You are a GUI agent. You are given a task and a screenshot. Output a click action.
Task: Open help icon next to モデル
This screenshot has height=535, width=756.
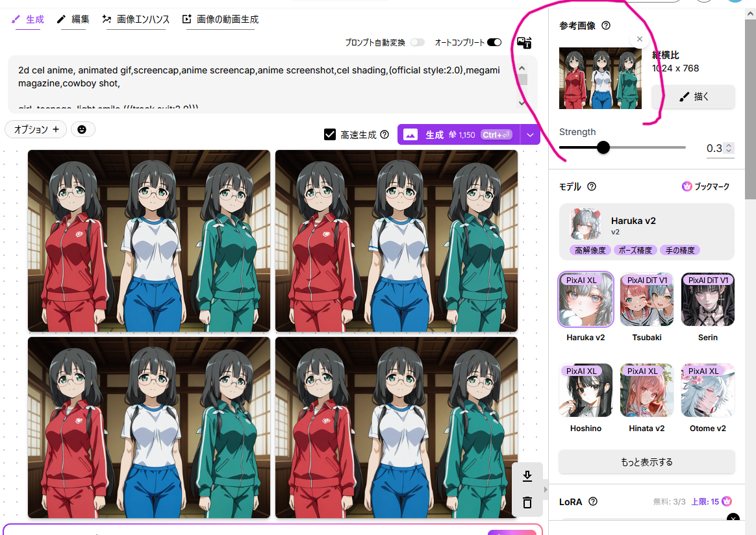592,186
